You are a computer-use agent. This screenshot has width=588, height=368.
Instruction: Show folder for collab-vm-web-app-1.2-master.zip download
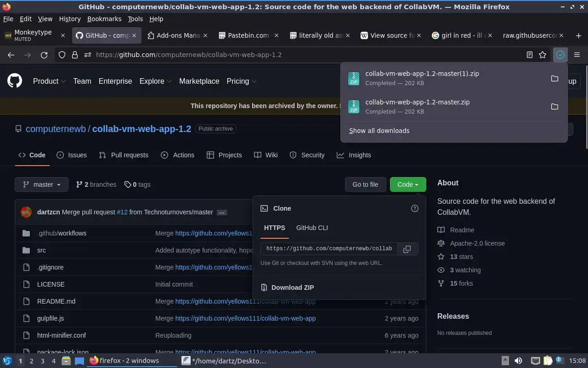tap(554, 107)
